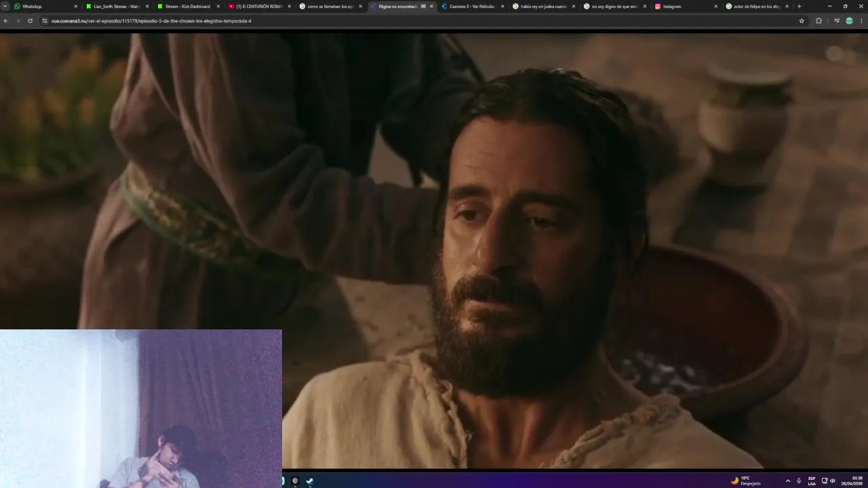Open the Chrome profile avatar
Image resolution: width=868 pixels, height=488 pixels.
849,20
